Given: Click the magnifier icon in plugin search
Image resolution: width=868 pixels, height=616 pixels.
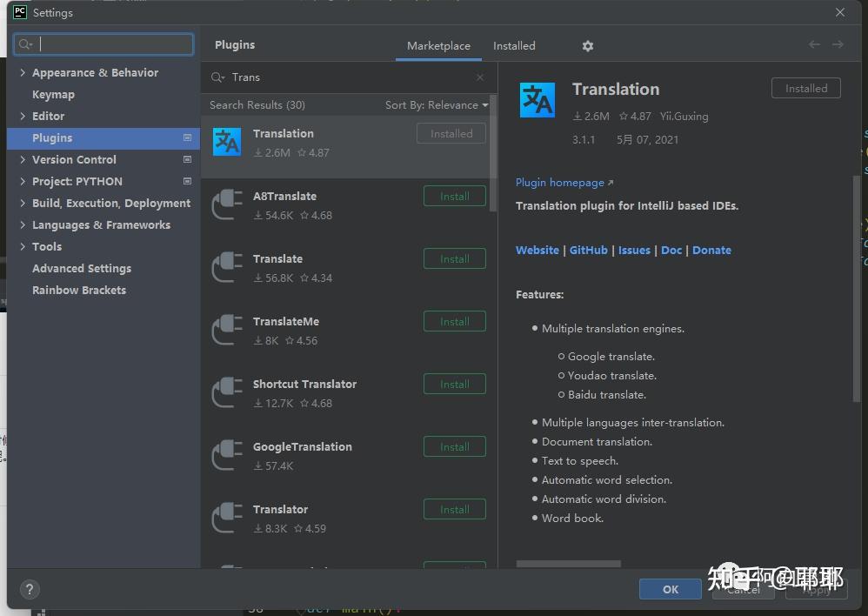Looking at the screenshot, I should (x=217, y=77).
